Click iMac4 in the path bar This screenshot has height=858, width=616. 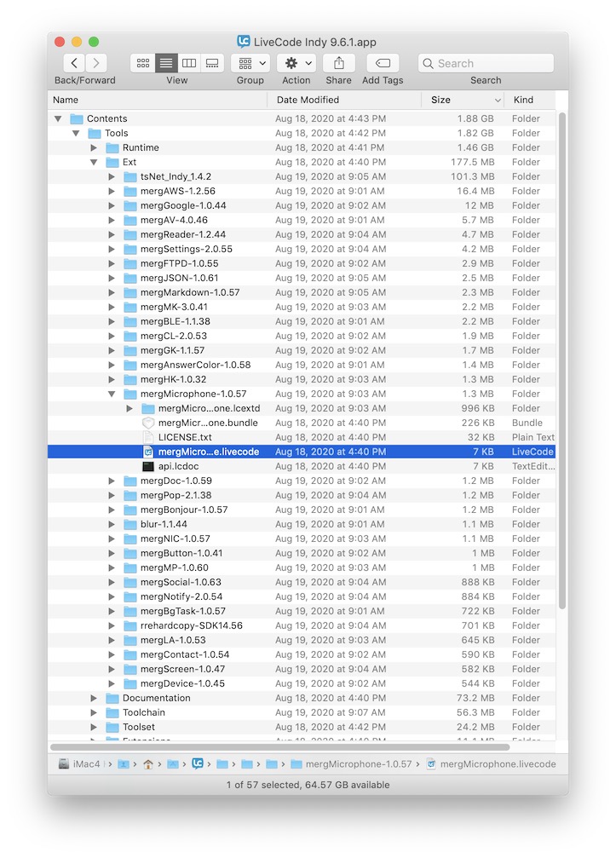[80, 764]
